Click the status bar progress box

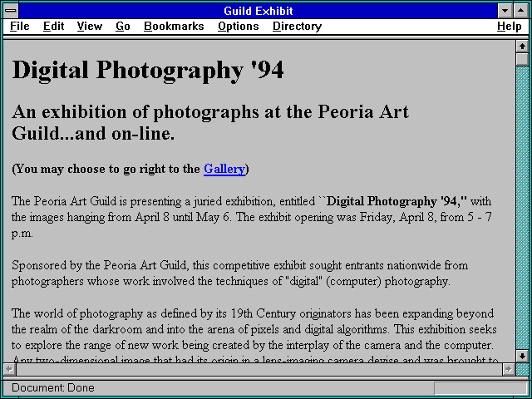coord(480,388)
